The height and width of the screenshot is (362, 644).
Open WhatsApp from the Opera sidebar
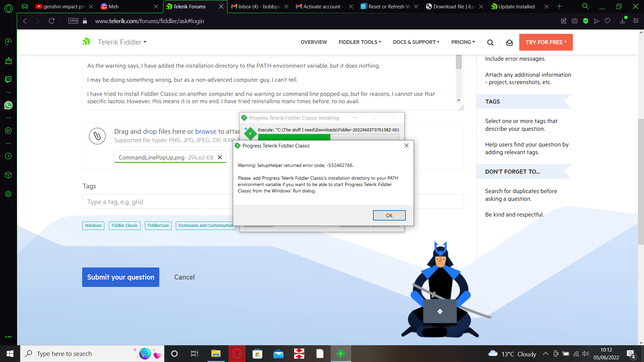click(x=8, y=105)
